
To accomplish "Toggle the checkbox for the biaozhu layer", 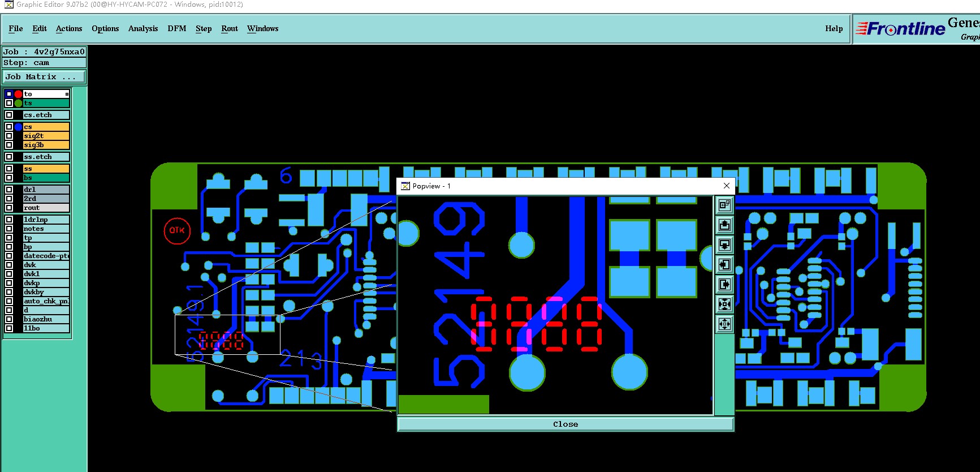I will 9,319.
